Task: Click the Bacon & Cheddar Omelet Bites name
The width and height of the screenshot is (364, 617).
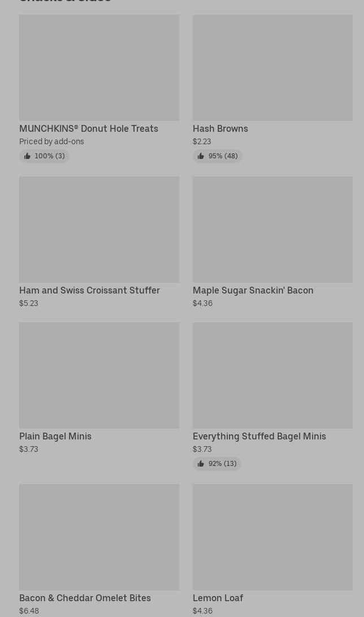Action: (x=85, y=598)
